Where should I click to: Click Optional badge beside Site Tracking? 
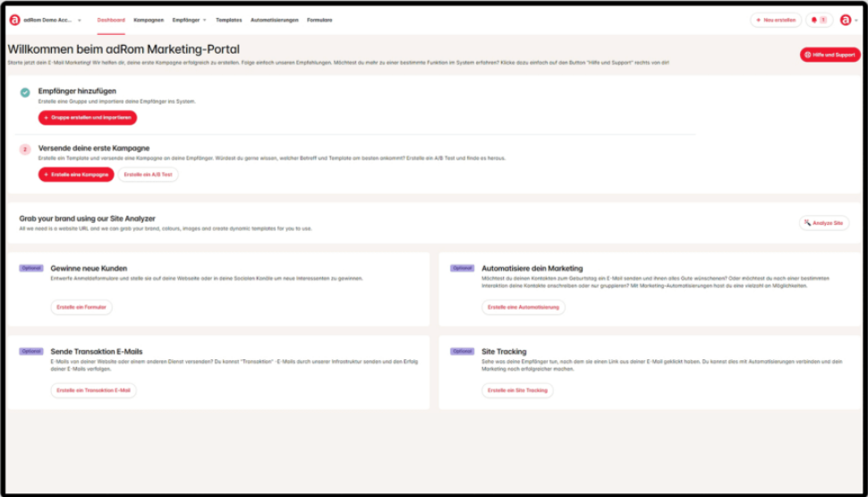pos(463,351)
